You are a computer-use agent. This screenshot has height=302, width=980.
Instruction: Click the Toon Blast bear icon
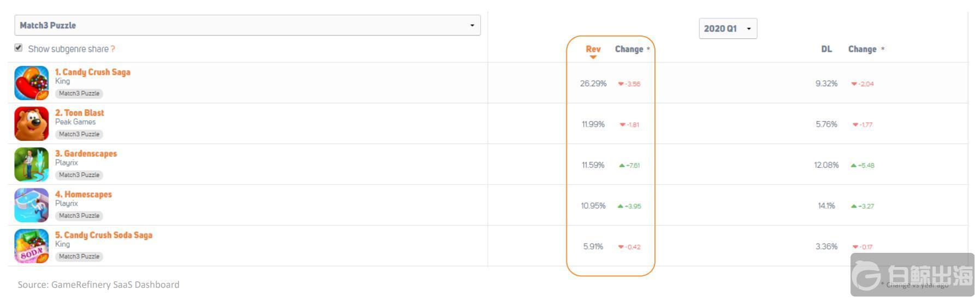pyautogui.click(x=31, y=124)
